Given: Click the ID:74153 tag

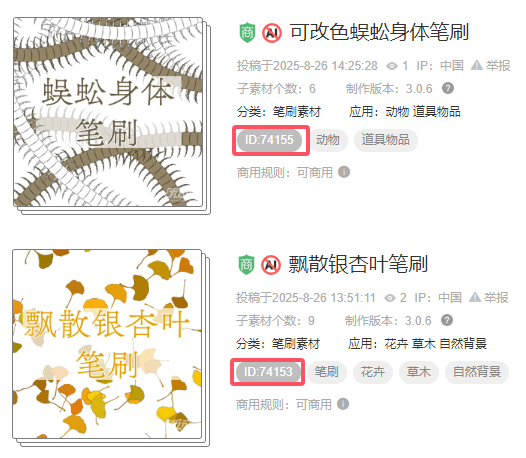Looking at the screenshot, I should tap(268, 372).
